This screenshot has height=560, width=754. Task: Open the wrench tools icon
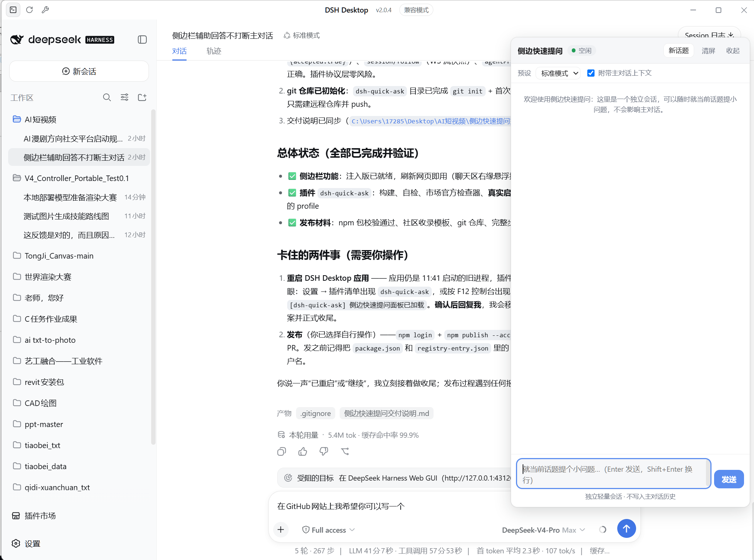45,10
